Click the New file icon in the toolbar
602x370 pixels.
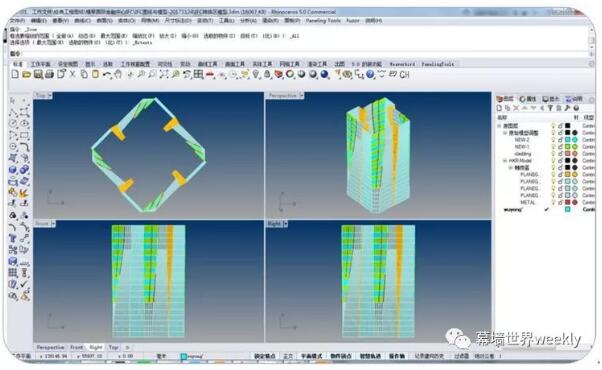click(15, 74)
